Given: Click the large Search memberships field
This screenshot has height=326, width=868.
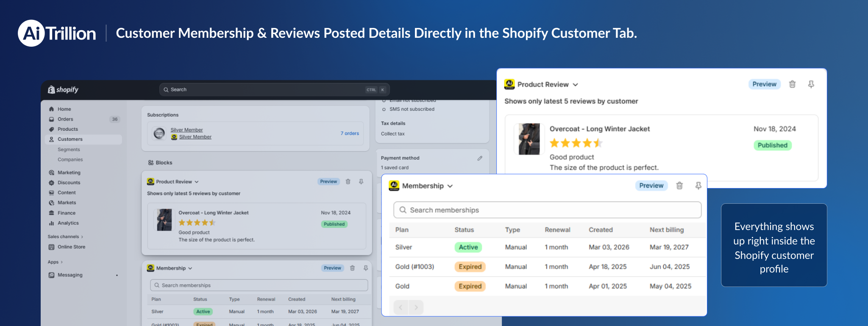Looking at the screenshot, I should (x=547, y=210).
